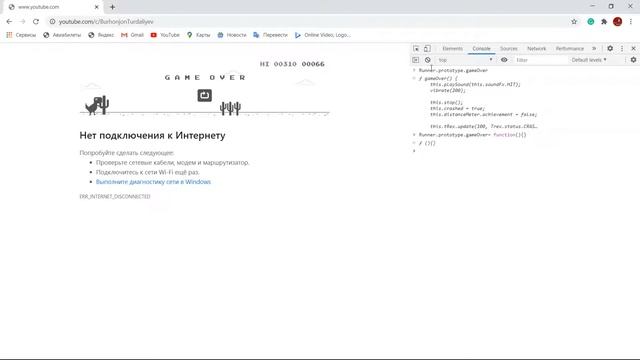Open the Карты bookmark
Image resolution: width=640 pixels, height=360 pixels.
coord(198,35)
